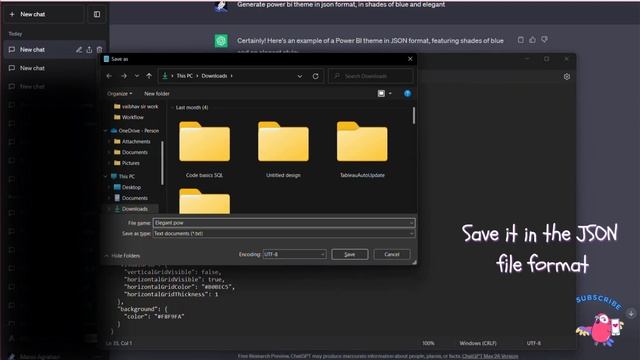
Task: Click Windows (CRLF) in Notepad status bar
Action: (478, 343)
